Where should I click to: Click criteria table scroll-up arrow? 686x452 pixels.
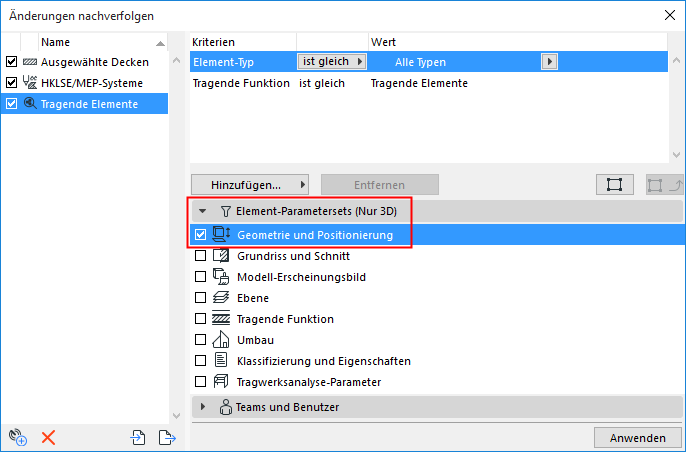pos(676,60)
